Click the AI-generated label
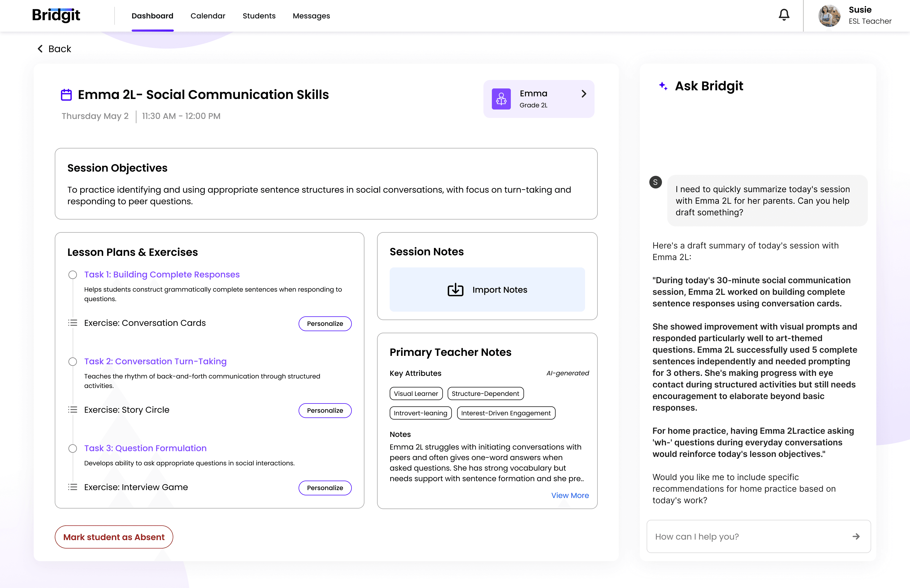 [x=567, y=373]
